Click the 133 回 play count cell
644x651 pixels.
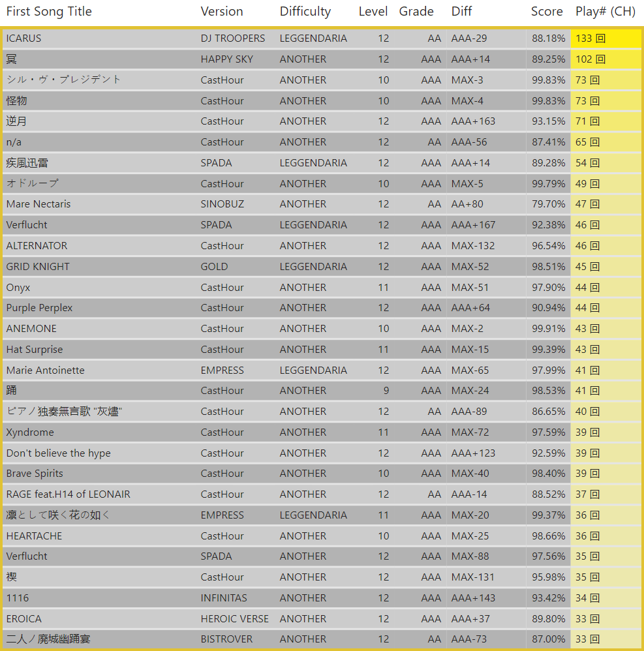[590, 38]
